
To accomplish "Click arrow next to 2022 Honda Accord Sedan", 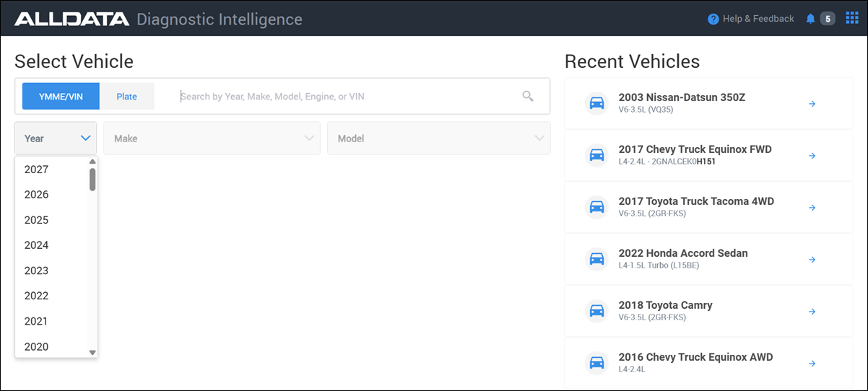I will [x=812, y=260].
